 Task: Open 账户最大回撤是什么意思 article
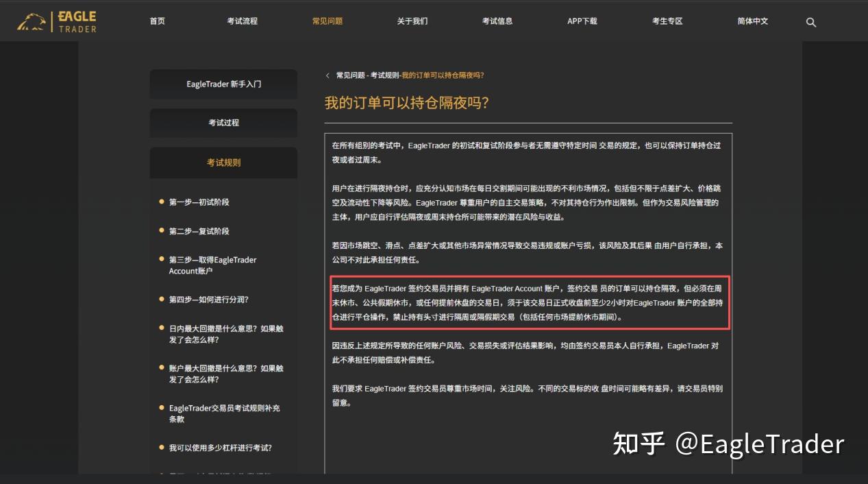(x=226, y=374)
